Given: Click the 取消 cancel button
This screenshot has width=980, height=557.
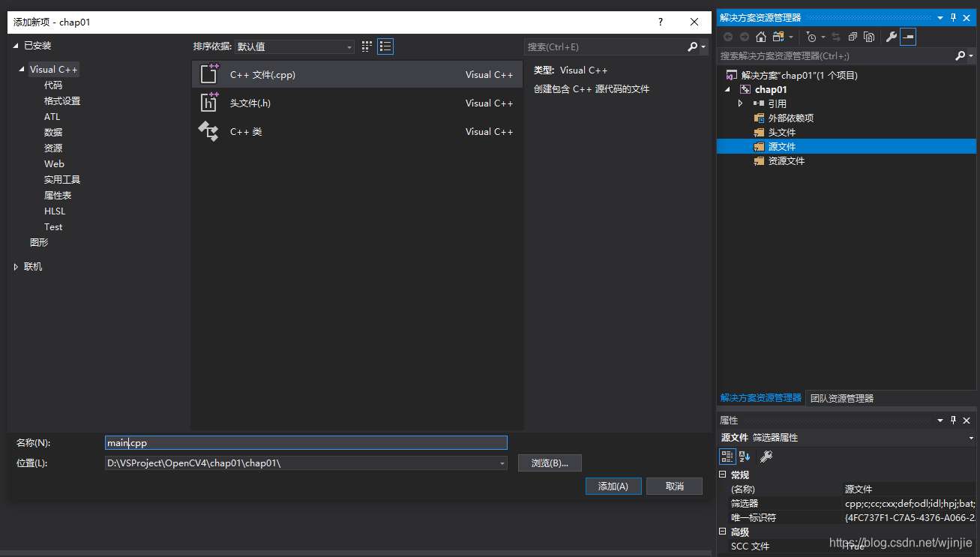Looking at the screenshot, I should [x=674, y=487].
